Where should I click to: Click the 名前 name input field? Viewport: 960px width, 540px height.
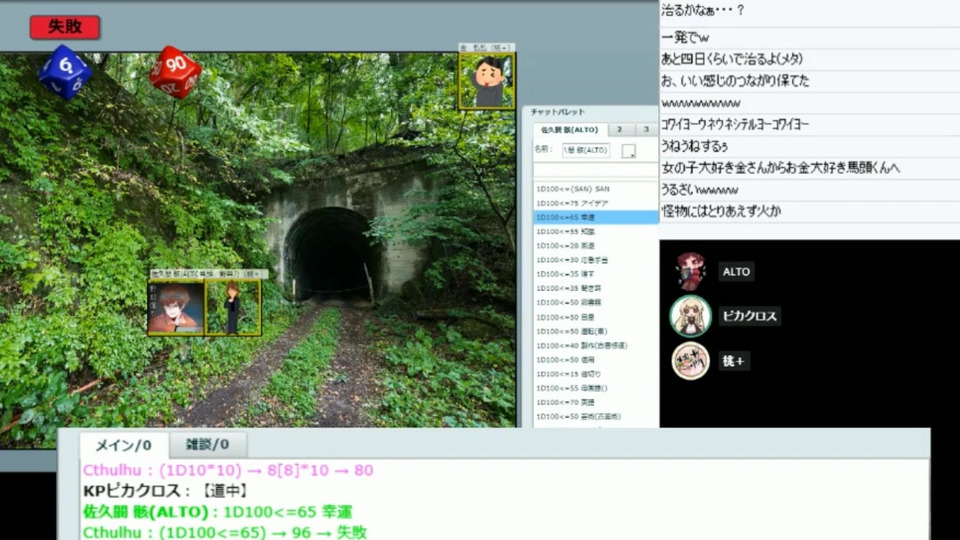point(585,150)
